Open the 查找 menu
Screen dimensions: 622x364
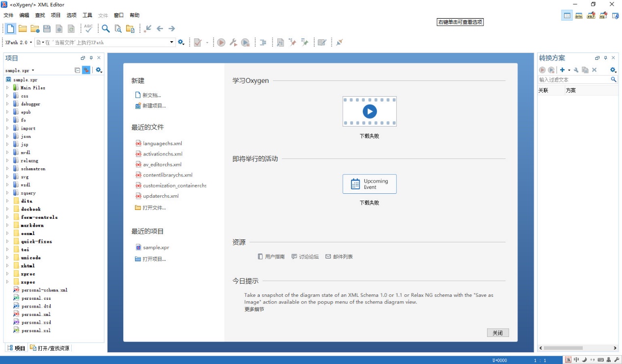point(40,15)
